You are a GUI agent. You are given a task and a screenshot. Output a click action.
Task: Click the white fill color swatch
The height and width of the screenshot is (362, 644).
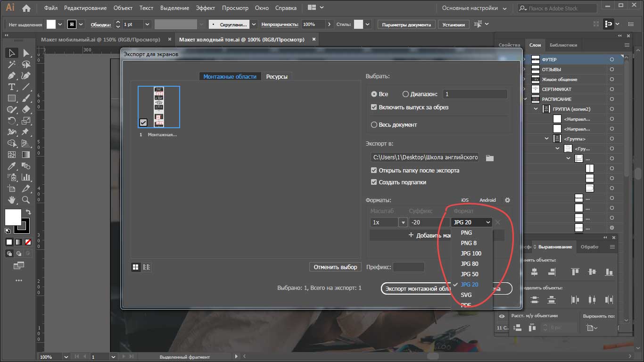13,217
